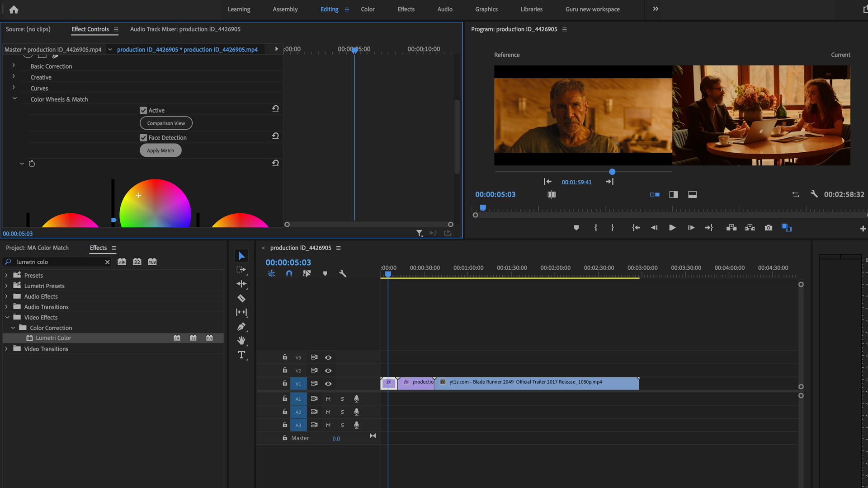Solo audio track A2
Screen dimensions: 868x488
[342, 412]
